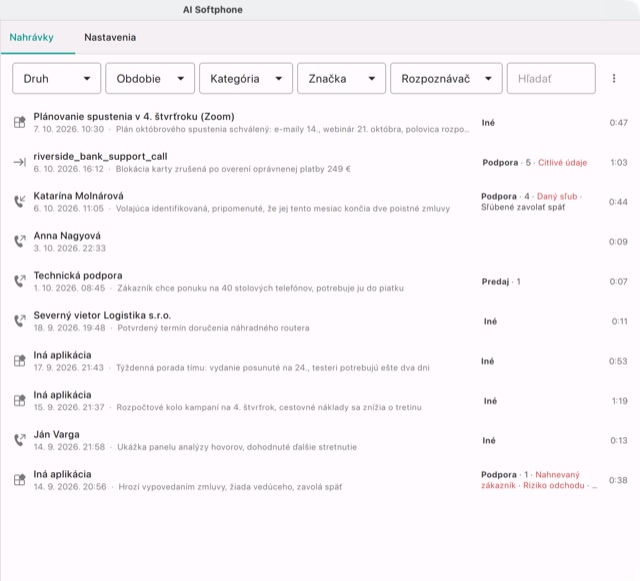Select the Nahrávky tab
Viewport: 640px width, 581px height.
31,38
